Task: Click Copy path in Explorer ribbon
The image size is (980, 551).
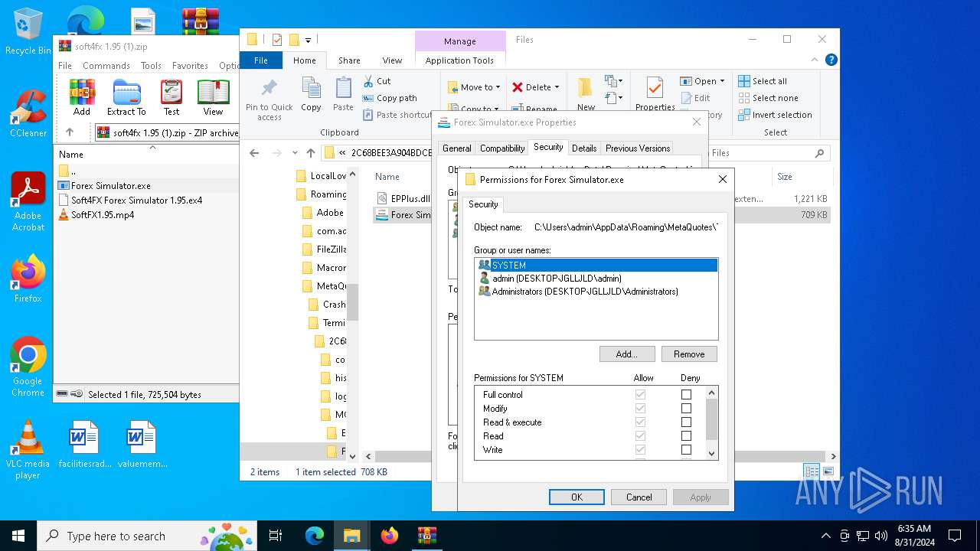Action: point(390,98)
